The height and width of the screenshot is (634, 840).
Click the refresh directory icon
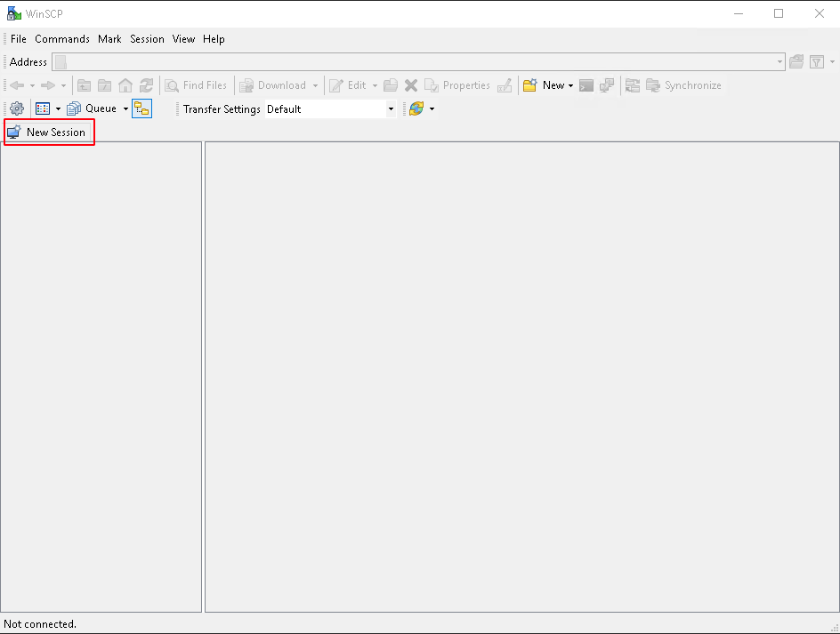click(146, 85)
